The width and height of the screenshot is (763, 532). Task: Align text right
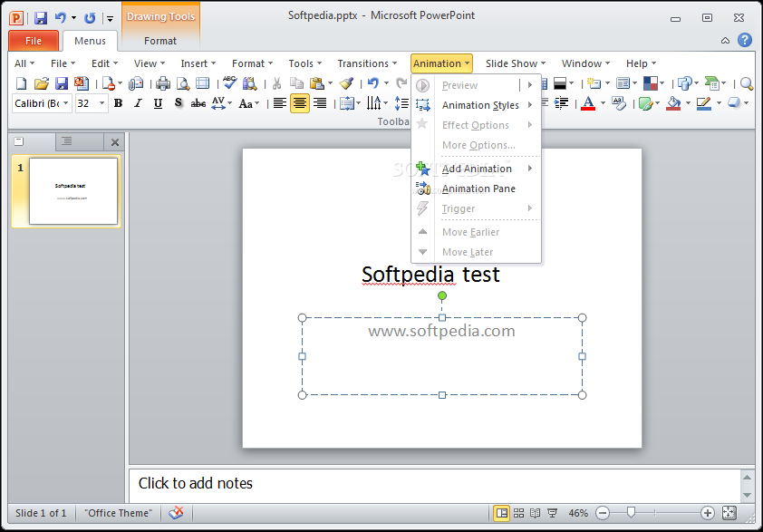320,103
